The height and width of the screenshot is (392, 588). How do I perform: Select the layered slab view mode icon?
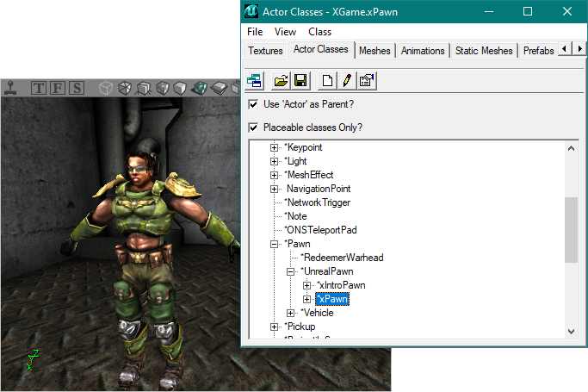coord(219,88)
